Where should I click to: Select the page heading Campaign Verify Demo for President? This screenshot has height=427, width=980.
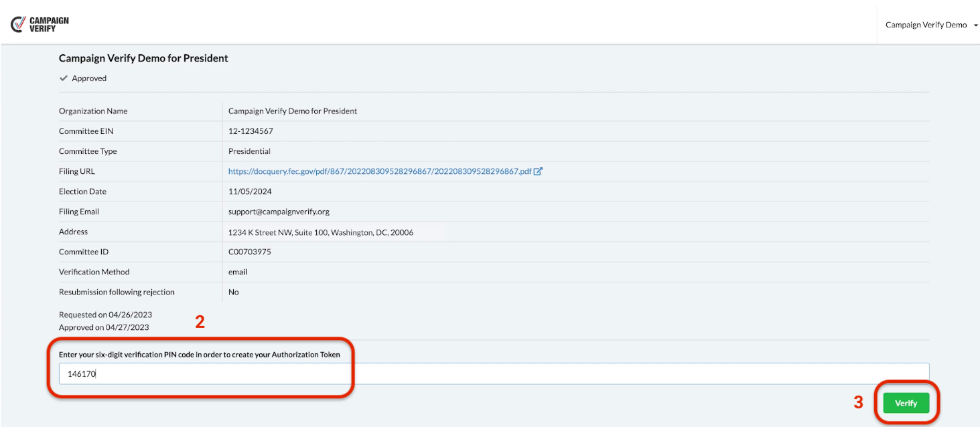click(143, 58)
